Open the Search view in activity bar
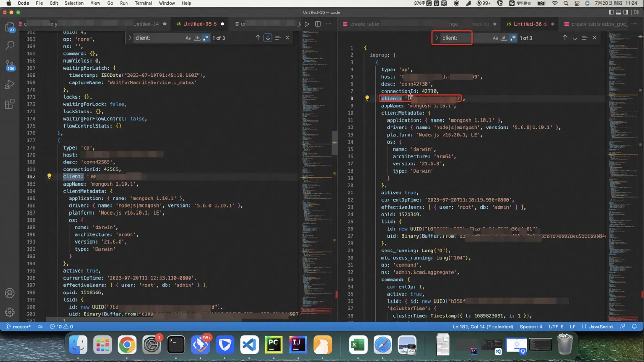The image size is (644, 362). (10, 46)
